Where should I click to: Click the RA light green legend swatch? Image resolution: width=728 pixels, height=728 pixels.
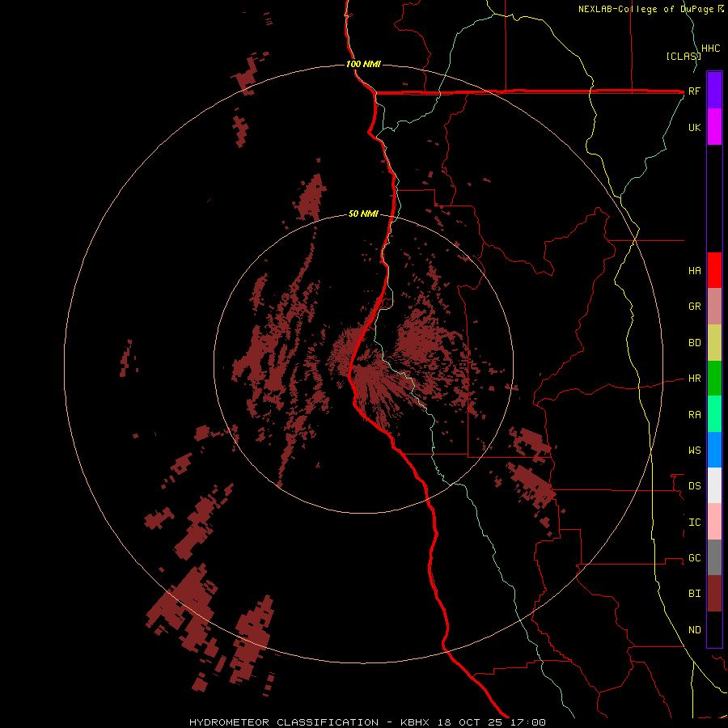pyautogui.click(x=714, y=414)
